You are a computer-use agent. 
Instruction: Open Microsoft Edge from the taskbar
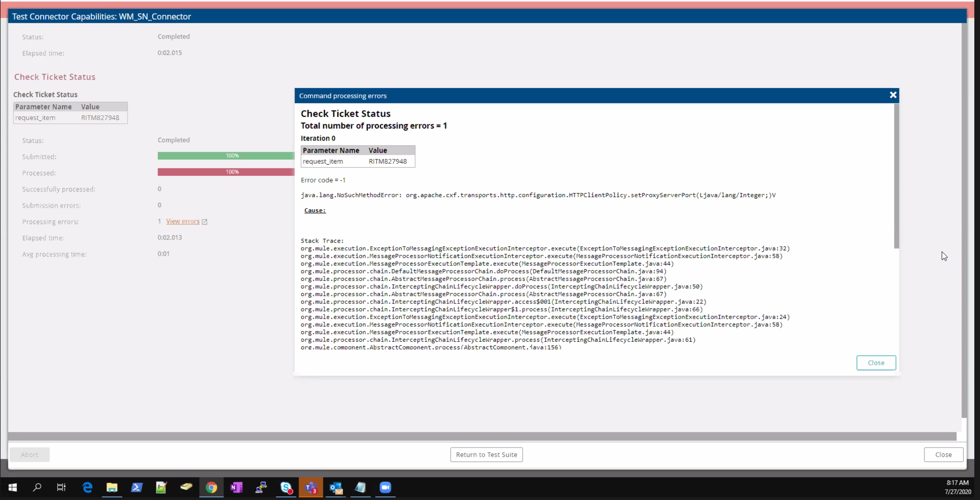(x=87, y=488)
